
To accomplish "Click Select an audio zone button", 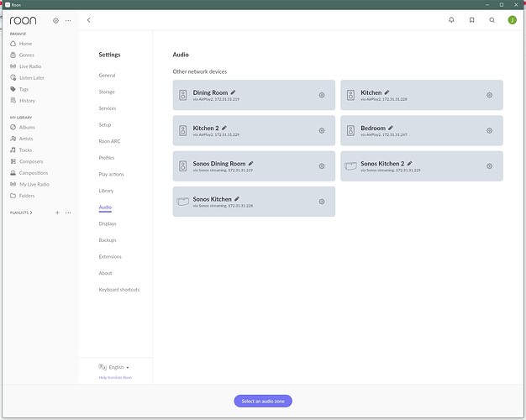I will point(263,401).
